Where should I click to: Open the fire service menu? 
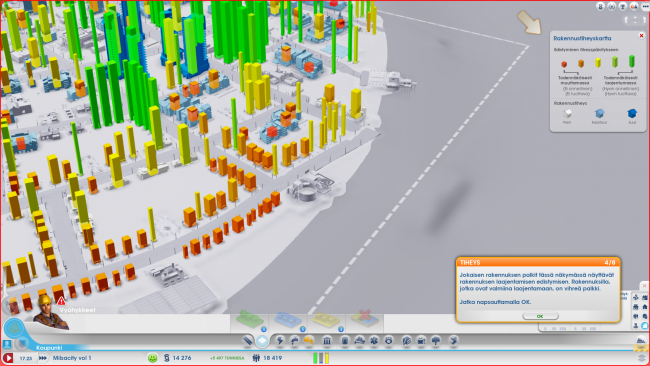(359, 341)
